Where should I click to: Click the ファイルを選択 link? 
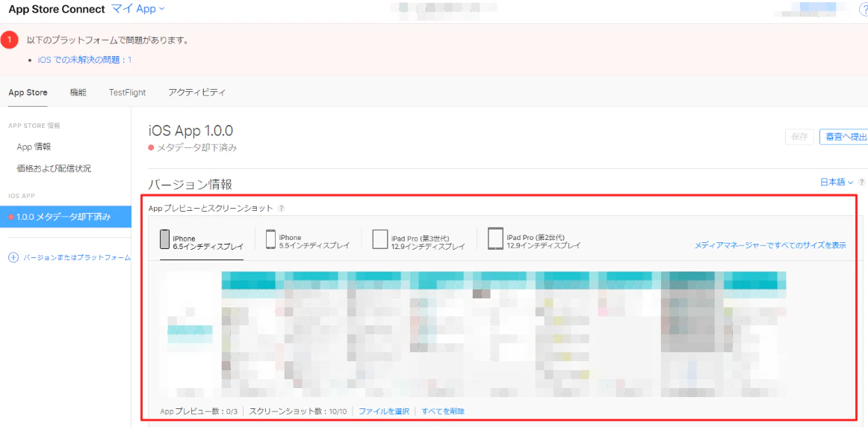click(x=384, y=411)
